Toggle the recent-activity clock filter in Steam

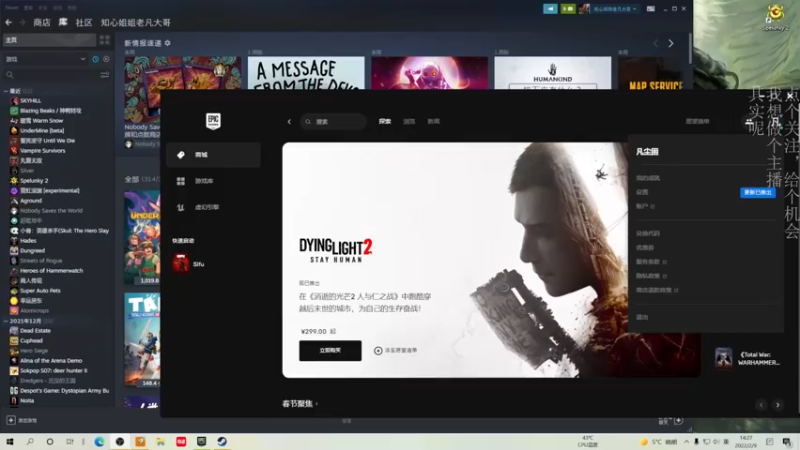tap(95, 59)
